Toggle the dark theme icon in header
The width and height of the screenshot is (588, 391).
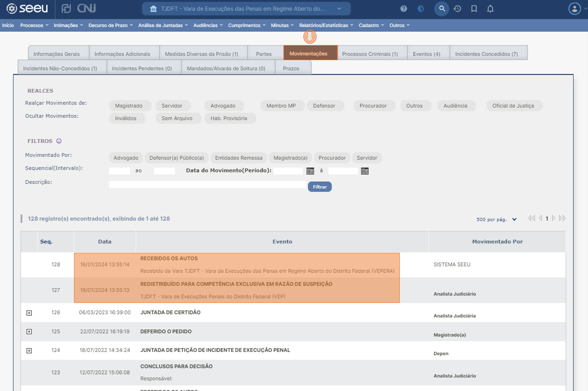(421, 9)
